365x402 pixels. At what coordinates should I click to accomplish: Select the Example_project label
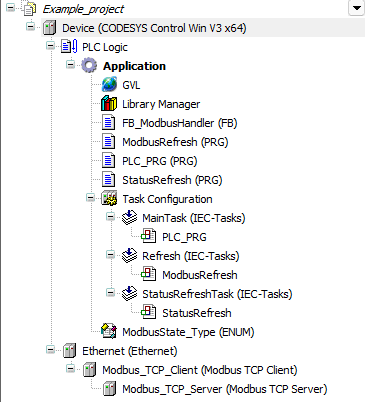(83, 9)
